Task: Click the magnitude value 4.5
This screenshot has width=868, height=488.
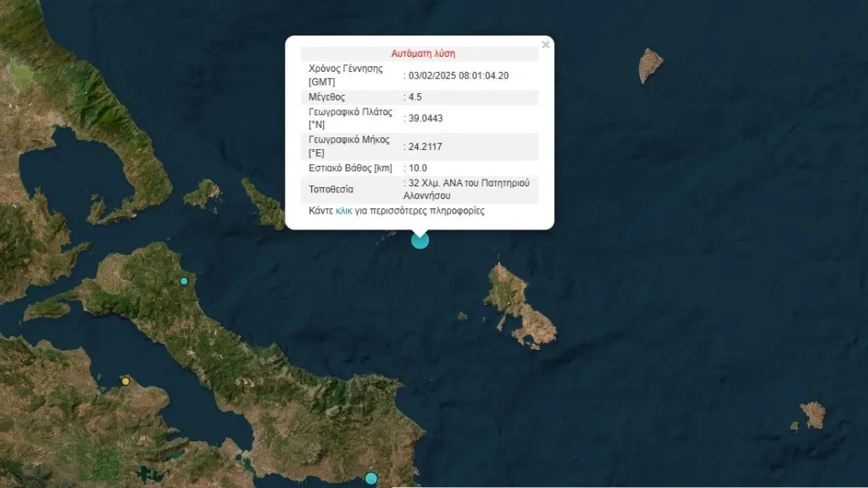Action: pos(416,97)
